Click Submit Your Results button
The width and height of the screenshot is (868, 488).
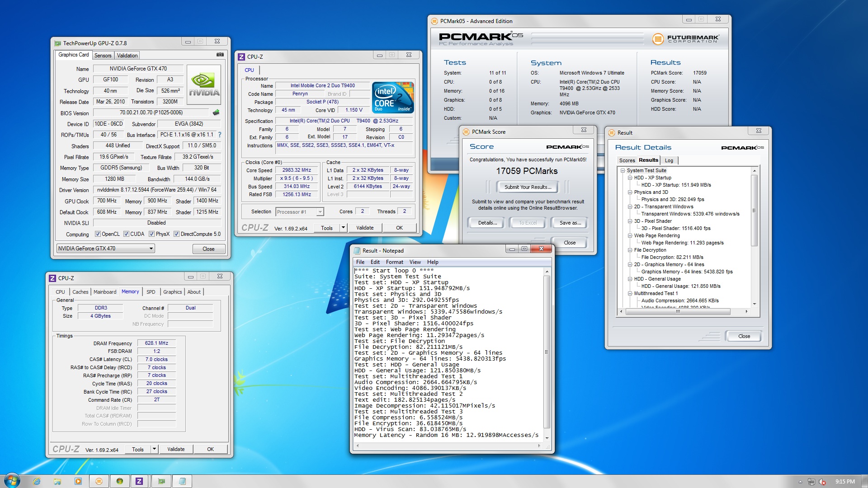tap(528, 187)
